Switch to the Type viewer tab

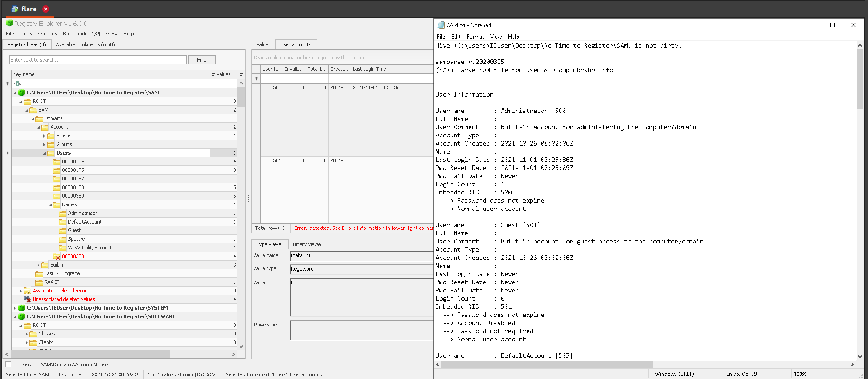pos(269,244)
